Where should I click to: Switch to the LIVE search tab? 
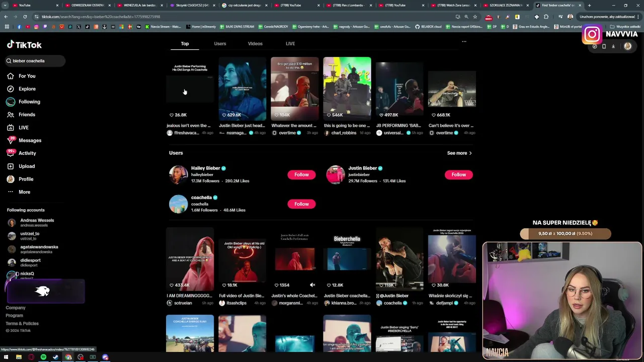(x=290, y=44)
